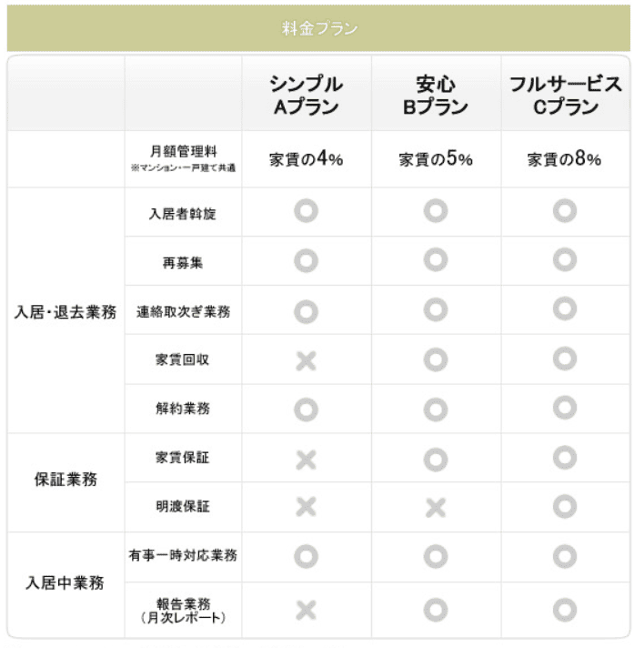Image resolution: width=644 pixels, height=648 pixels.
Task: Click the 保証業務 category label
Action: click(x=65, y=480)
